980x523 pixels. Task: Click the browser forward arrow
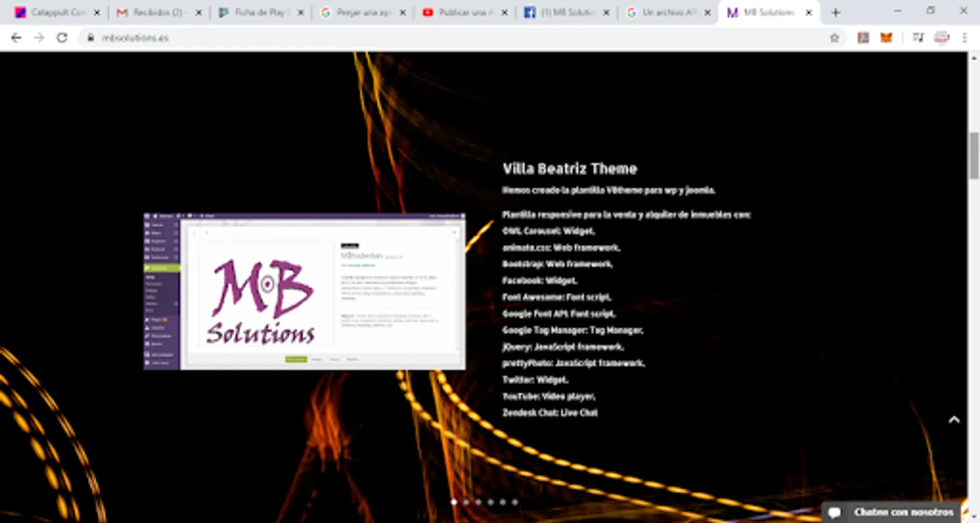coord(39,38)
